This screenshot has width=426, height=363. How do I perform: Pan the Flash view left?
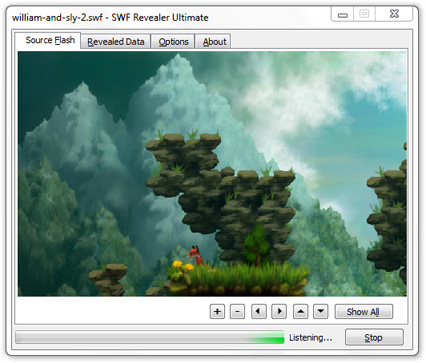click(259, 312)
